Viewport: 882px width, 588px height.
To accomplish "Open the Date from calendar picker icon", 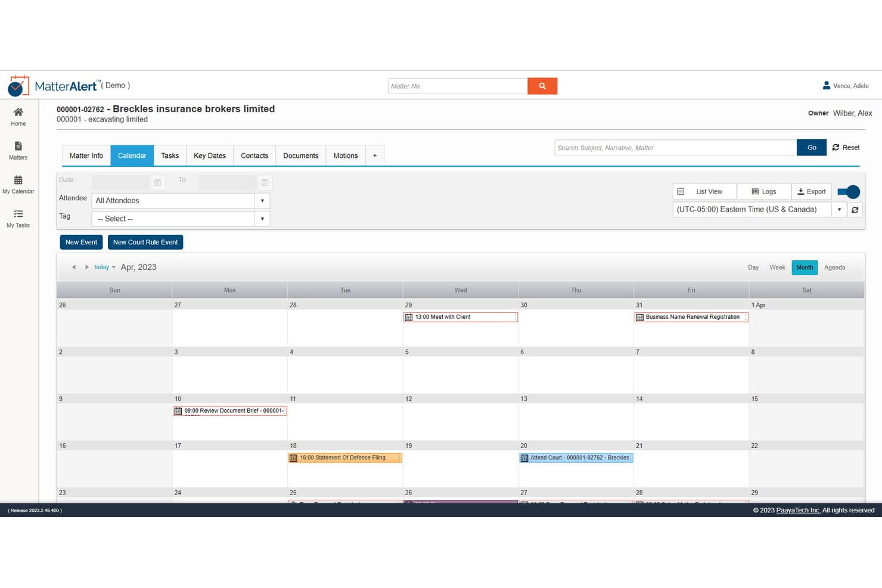I will coord(158,182).
